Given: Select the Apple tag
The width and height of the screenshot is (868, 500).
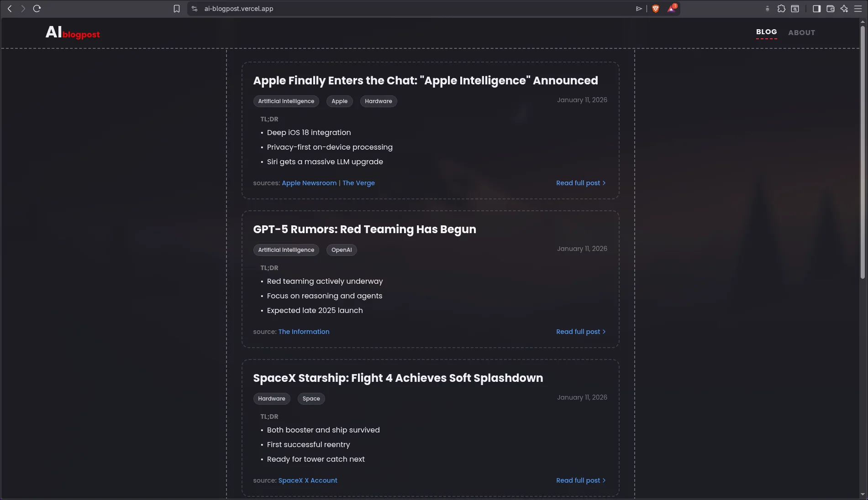Looking at the screenshot, I should [340, 101].
